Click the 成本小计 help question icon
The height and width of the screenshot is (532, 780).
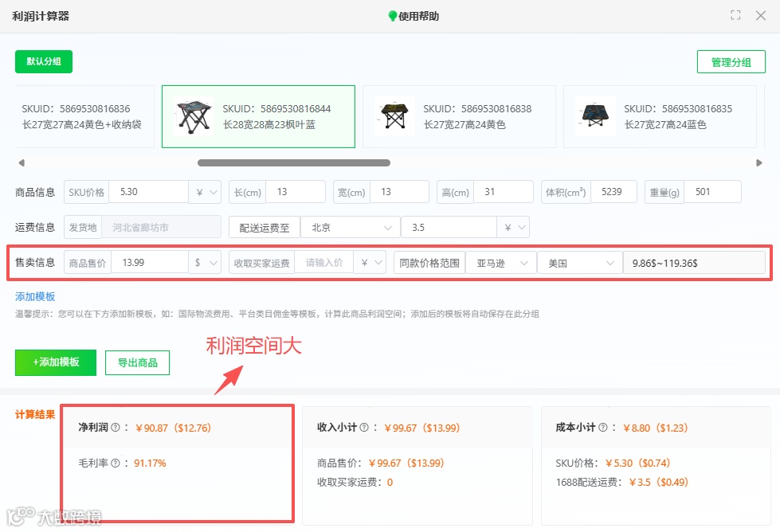click(603, 428)
